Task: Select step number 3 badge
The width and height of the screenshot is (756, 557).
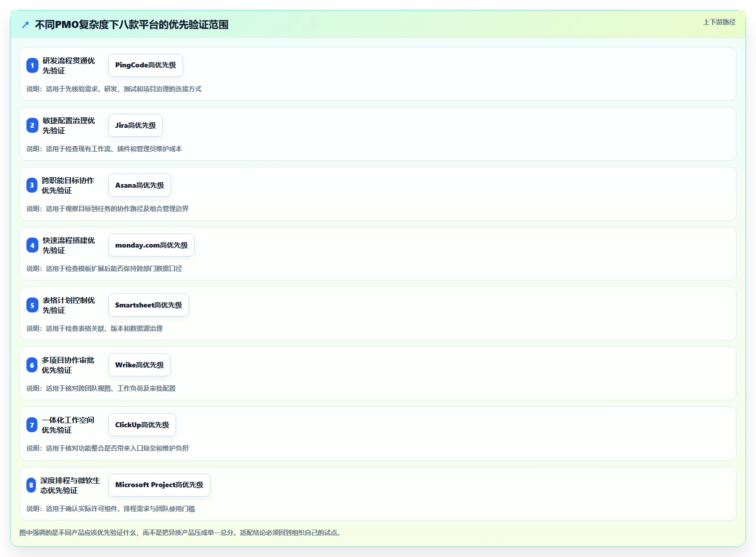Action: click(32, 185)
